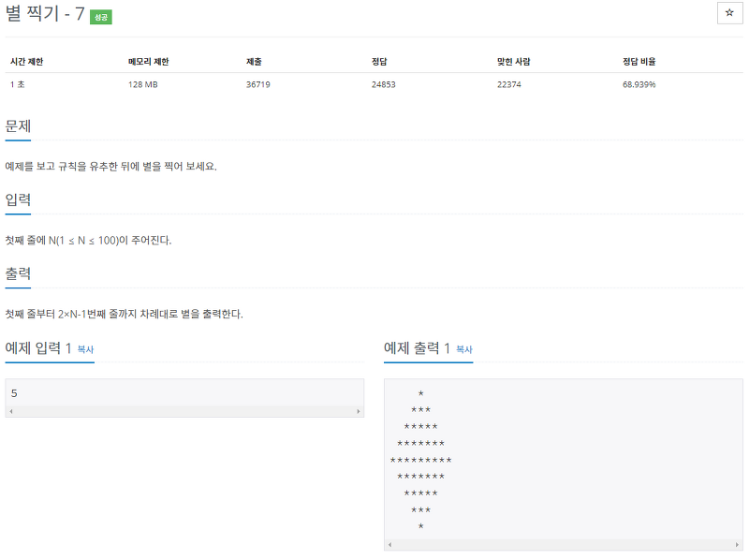Click the green 성공 badge
This screenshot has height=560, width=749.
[101, 17]
